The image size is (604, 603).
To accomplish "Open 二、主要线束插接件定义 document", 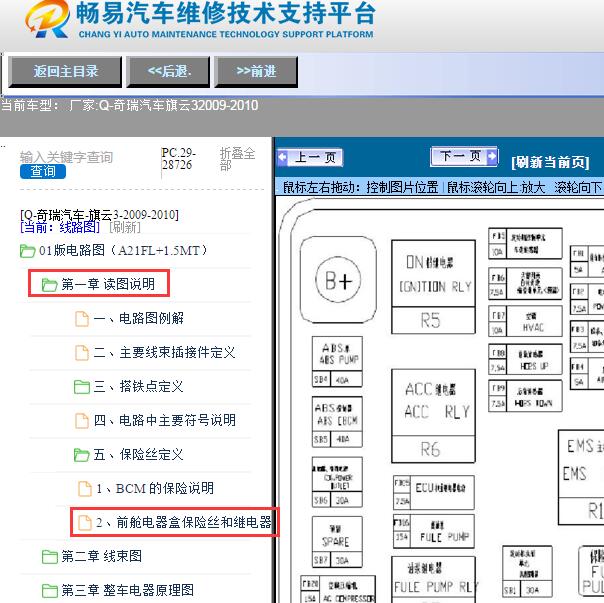I will (164, 352).
